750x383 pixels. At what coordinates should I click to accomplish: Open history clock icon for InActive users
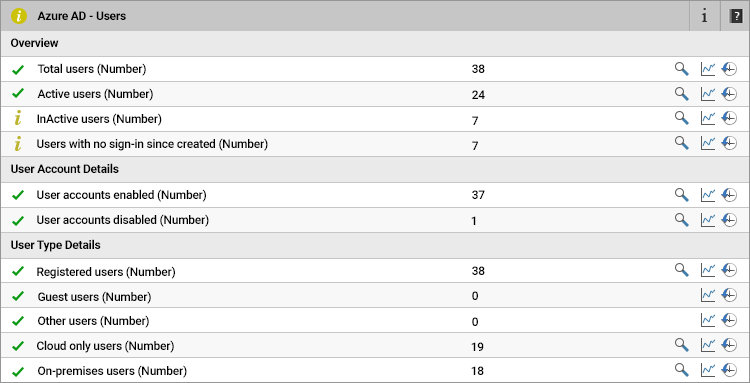click(x=729, y=118)
